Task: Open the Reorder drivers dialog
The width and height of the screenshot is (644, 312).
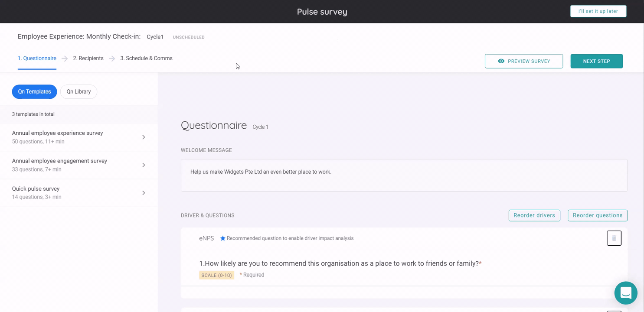Action: pos(534,215)
